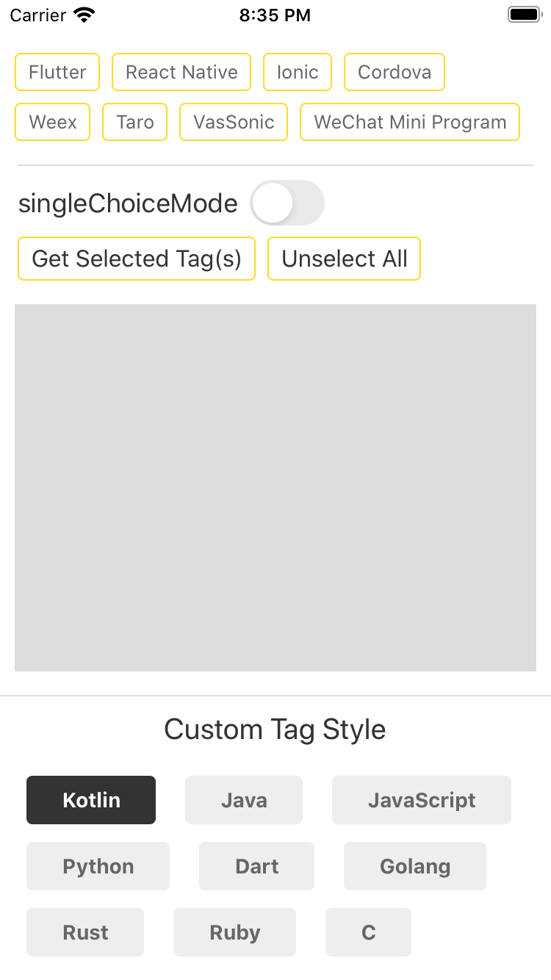Viewport: 551px width, 980px height.
Task: Select the Taro tag
Action: tap(134, 122)
